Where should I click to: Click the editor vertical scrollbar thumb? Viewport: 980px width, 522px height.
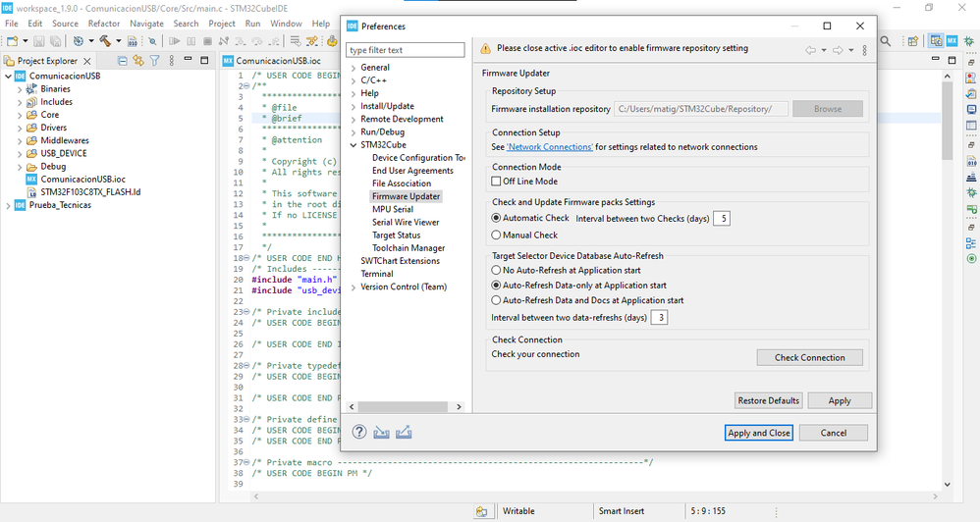coord(947,121)
